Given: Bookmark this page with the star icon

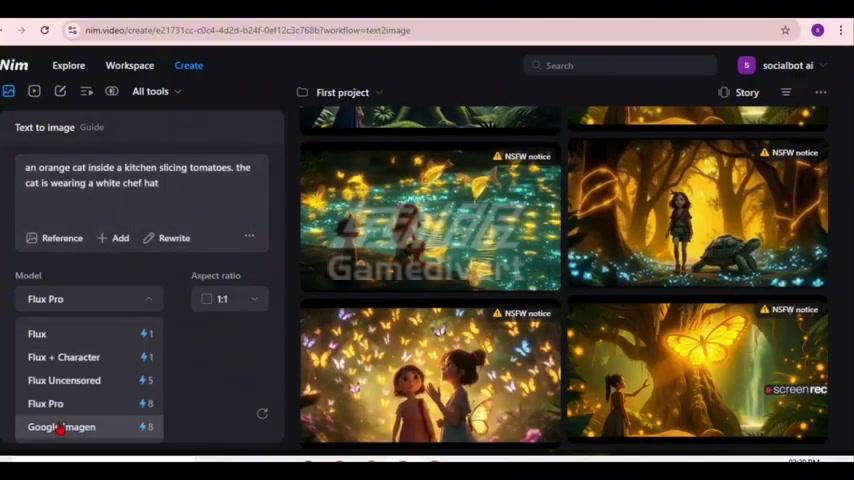Looking at the screenshot, I should [785, 30].
